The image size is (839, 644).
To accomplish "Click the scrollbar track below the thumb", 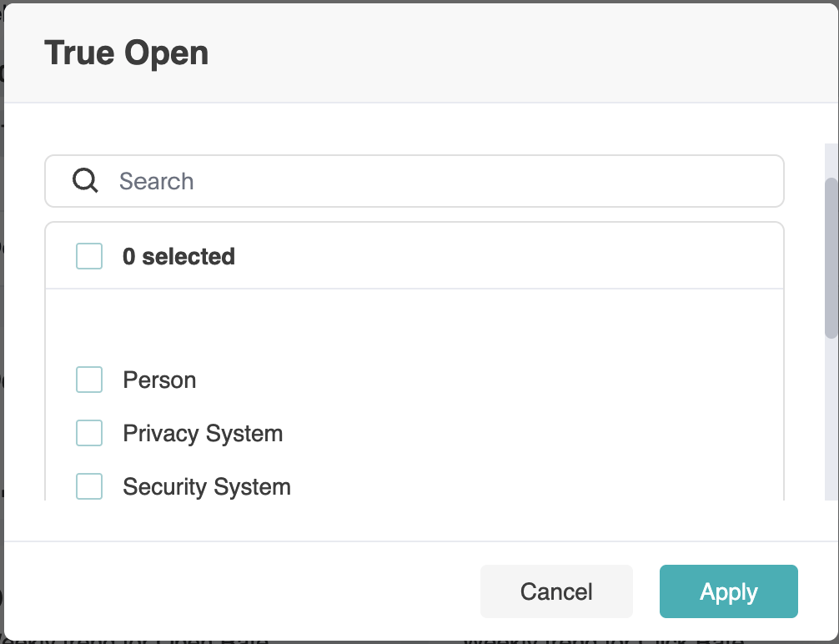I will tap(831, 419).
